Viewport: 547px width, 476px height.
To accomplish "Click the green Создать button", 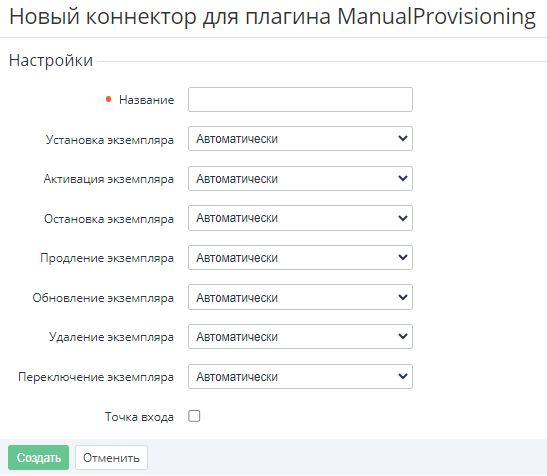I will [38, 458].
